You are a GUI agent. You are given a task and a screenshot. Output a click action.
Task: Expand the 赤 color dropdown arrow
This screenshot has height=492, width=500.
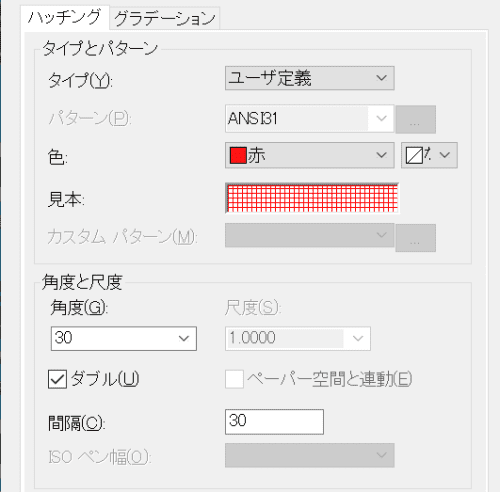click(x=382, y=155)
